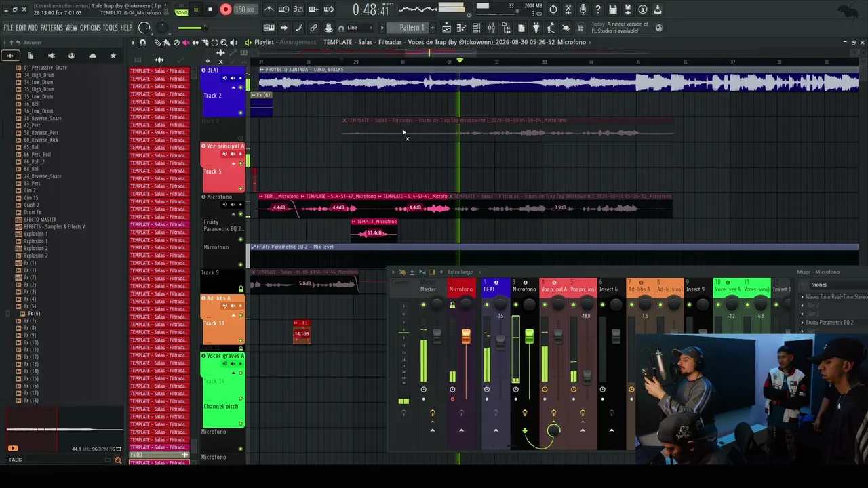This screenshot has height=488, width=868.
Task: Open the mixer view from the toolbar
Action: 491,28
